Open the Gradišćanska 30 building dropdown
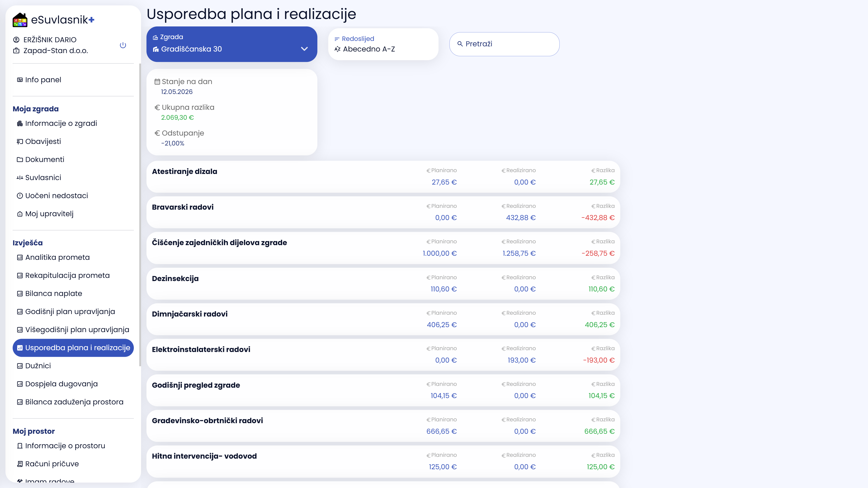The width and height of the screenshot is (868, 488). click(x=232, y=44)
